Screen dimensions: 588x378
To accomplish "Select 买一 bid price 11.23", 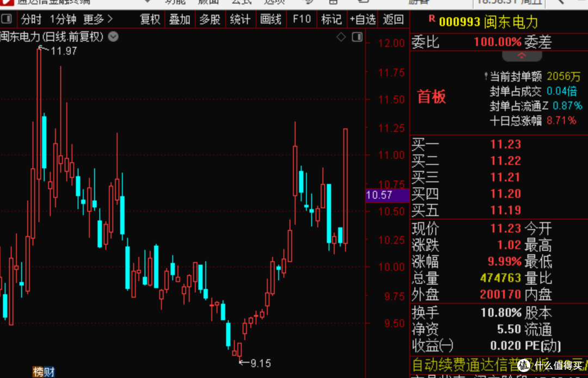I will point(505,144).
